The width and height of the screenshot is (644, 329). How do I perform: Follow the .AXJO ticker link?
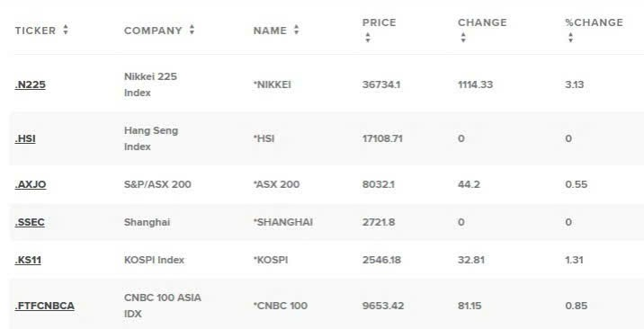[x=31, y=184]
